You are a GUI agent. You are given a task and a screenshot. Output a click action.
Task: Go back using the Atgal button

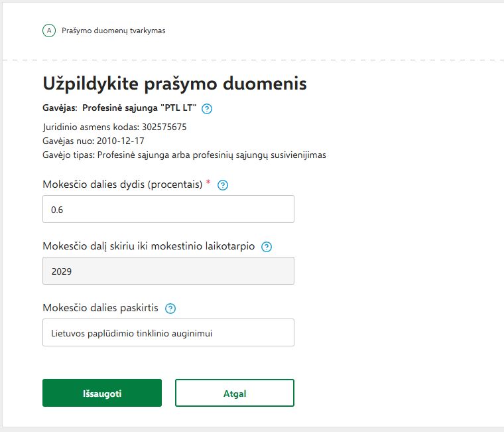(x=234, y=393)
